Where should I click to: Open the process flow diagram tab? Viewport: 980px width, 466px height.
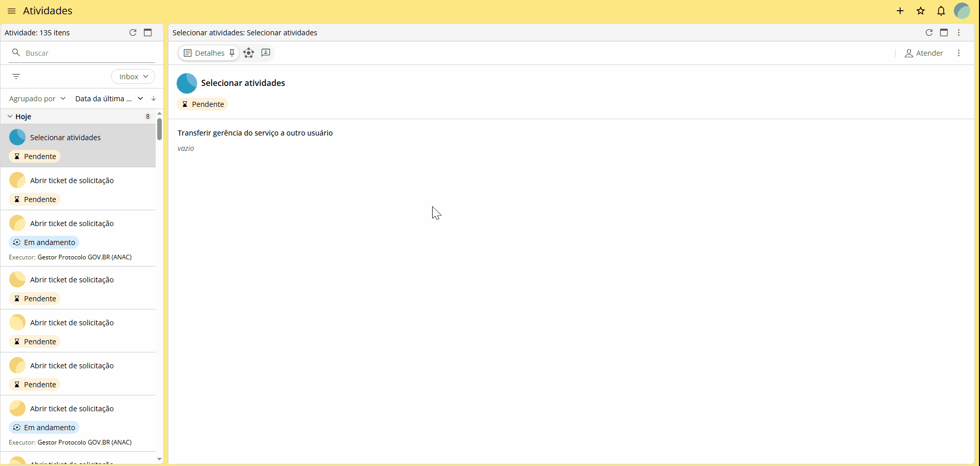point(249,53)
